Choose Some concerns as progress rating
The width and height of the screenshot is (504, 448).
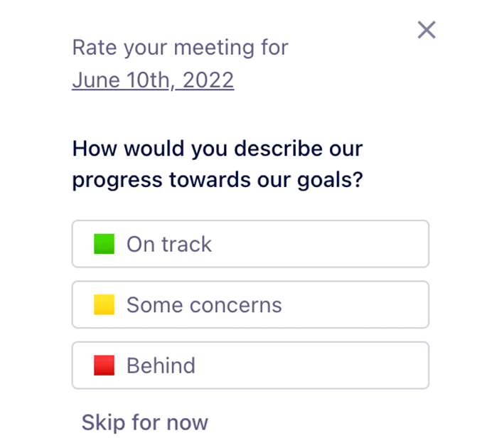[250, 304]
